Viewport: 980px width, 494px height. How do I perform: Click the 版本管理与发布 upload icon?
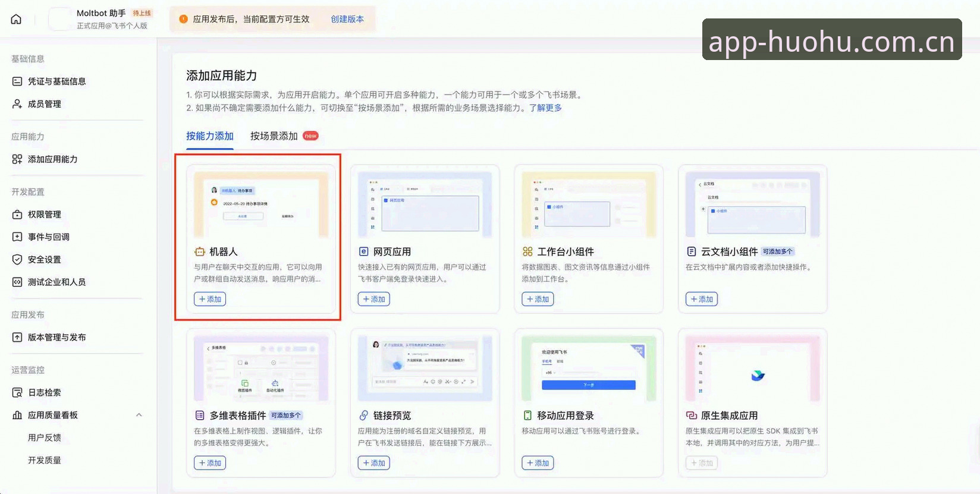point(17,338)
